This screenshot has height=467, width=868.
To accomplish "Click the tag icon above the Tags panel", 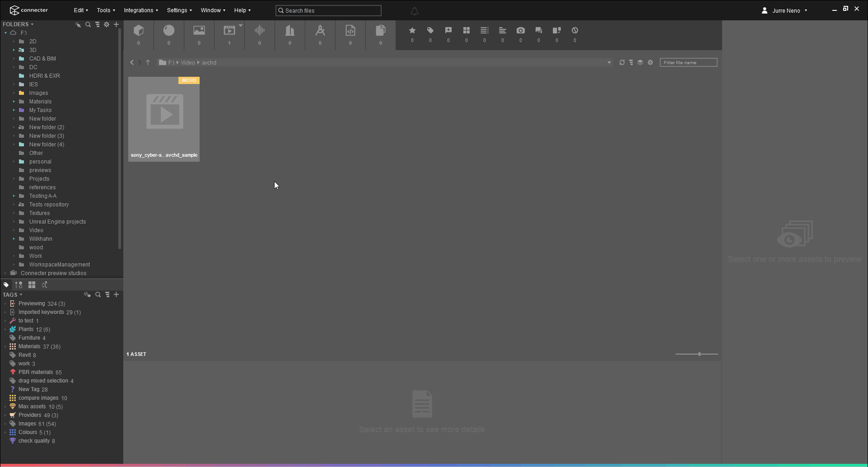I will click(x=6, y=285).
